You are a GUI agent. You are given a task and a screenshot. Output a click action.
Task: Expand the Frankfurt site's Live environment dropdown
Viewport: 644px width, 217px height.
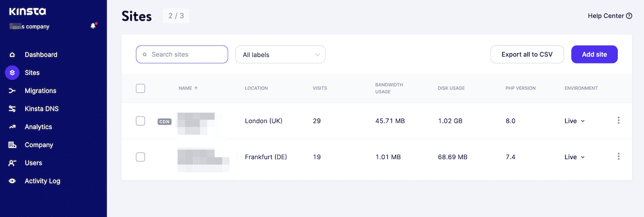tap(575, 157)
